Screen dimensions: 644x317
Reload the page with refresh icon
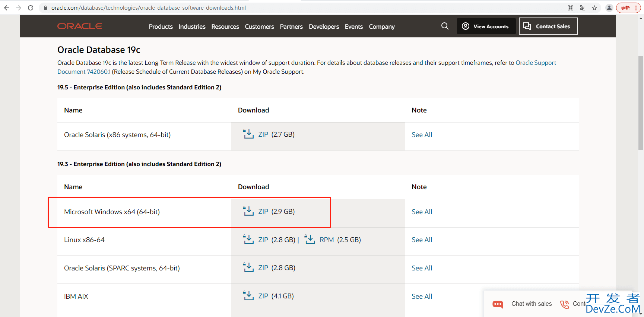point(31,8)
